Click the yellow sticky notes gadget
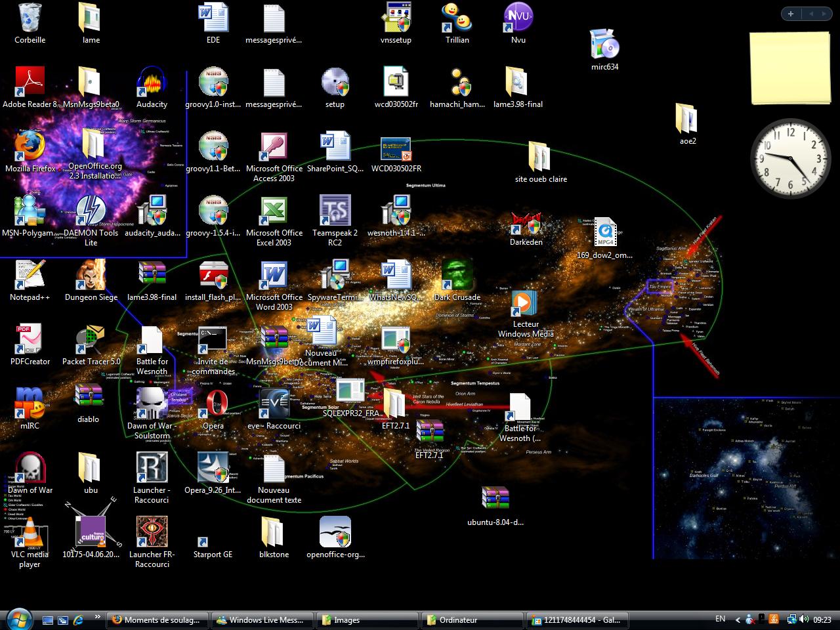This screenshot has width=840, height=630. [x=791, y=68]
